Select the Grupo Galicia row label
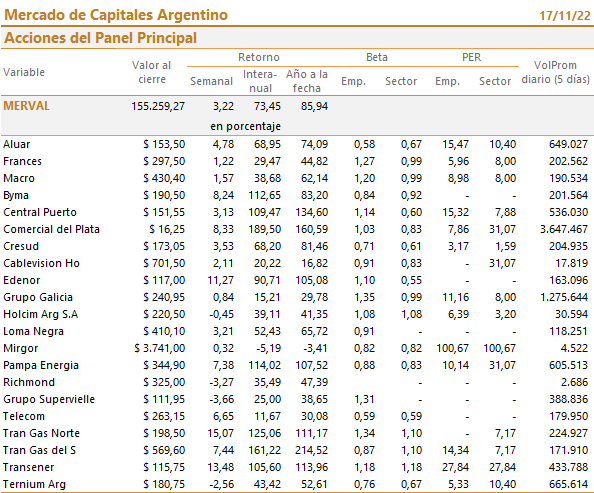The image size is (594, 493). (x=38, y=297)
